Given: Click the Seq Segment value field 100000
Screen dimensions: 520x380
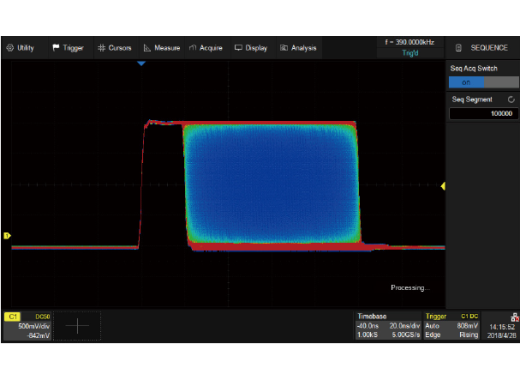Looking at the screenshot, I should point(484,114).
